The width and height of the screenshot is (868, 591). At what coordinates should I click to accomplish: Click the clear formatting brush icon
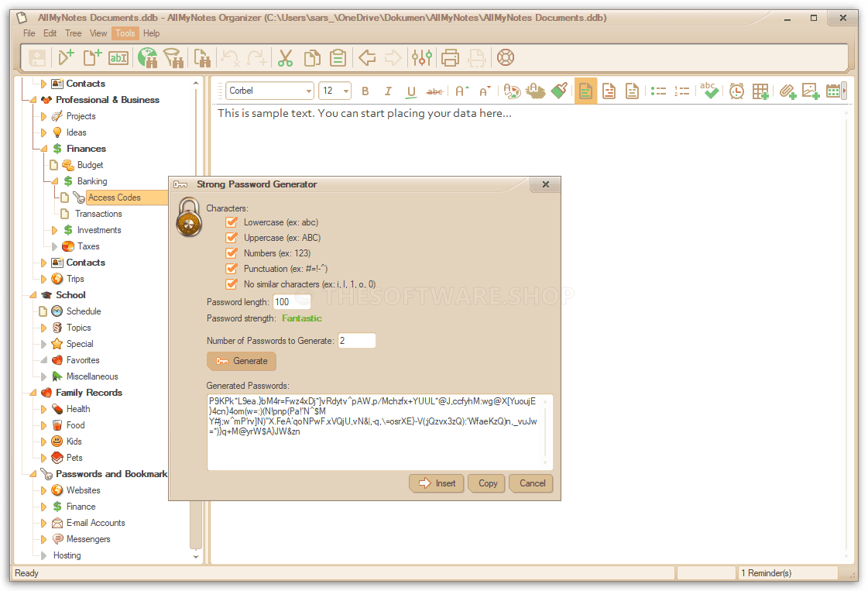pyautogui.click(x=559, y=91)
